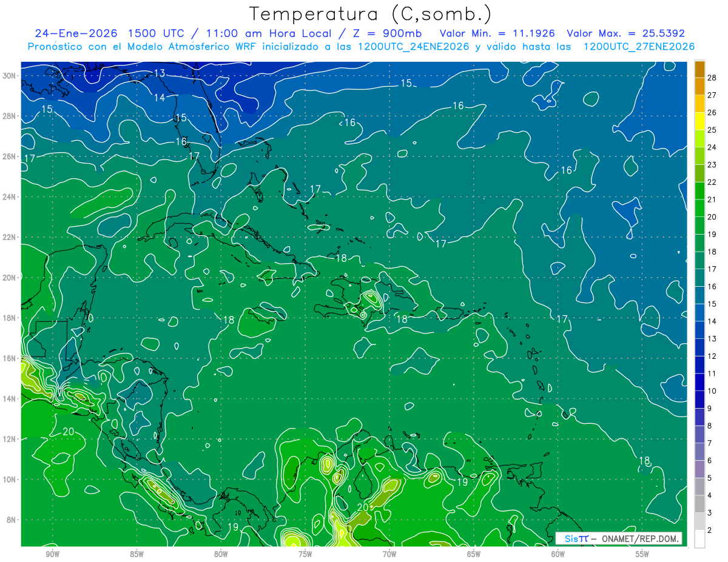Select the '10N' latitude label
Viewport: 728px width, 562px height.
pos(9,480)
